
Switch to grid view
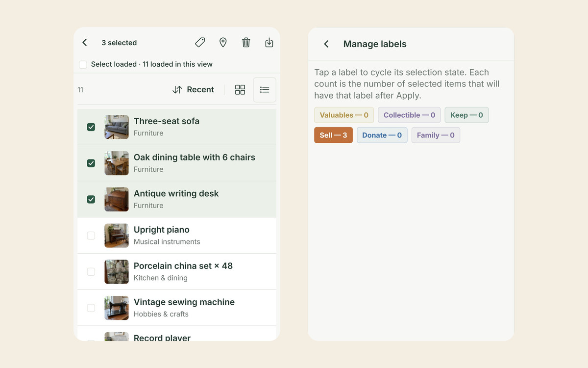pos(240,90)
